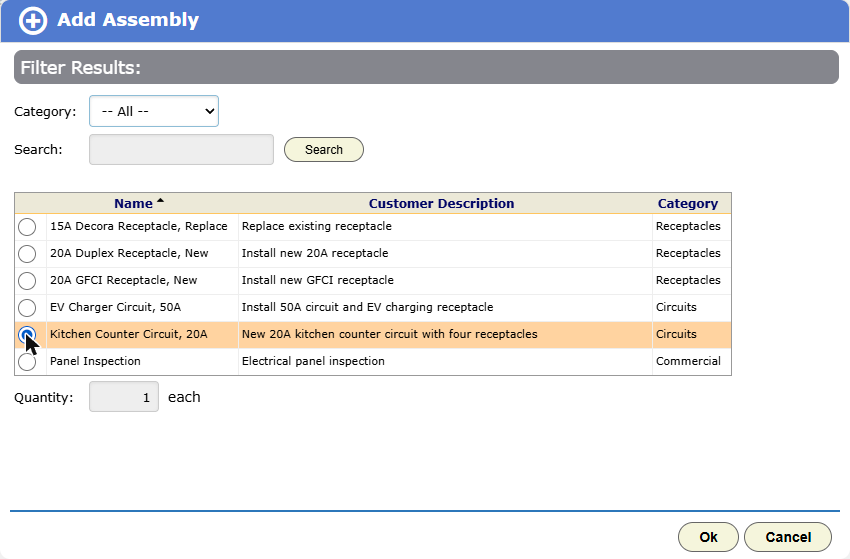
Task: Click the sort arrow next to Name
Action: coord(160,201)
